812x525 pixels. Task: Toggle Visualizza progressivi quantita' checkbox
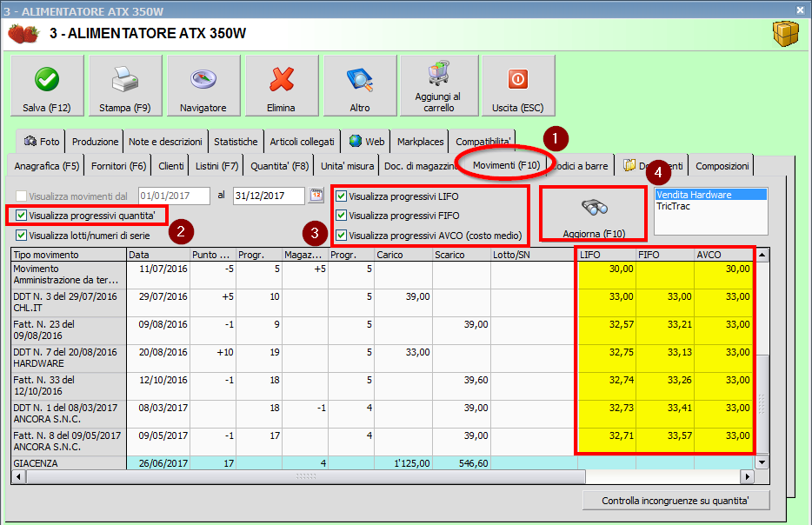click(22, 215)
